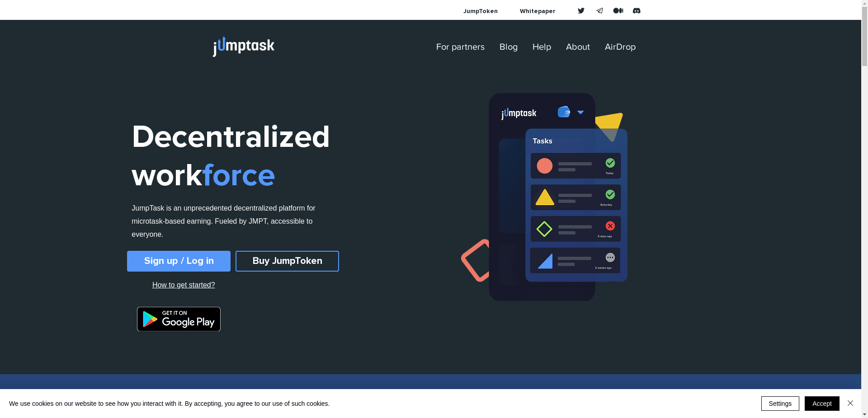Navigate to the Blog section
Image resolution: width=868 pixels, height=418 pixels.
tap(508, 47)
